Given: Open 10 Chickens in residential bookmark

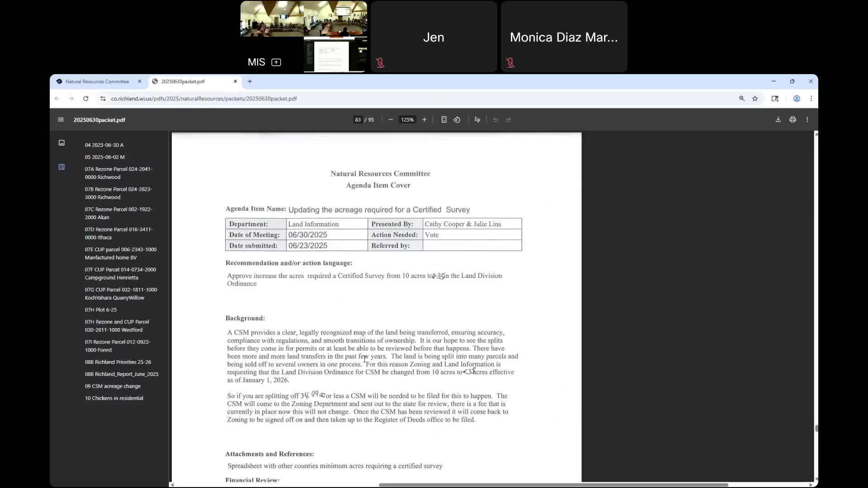Looking at the screenshot, I should (114, 398).
